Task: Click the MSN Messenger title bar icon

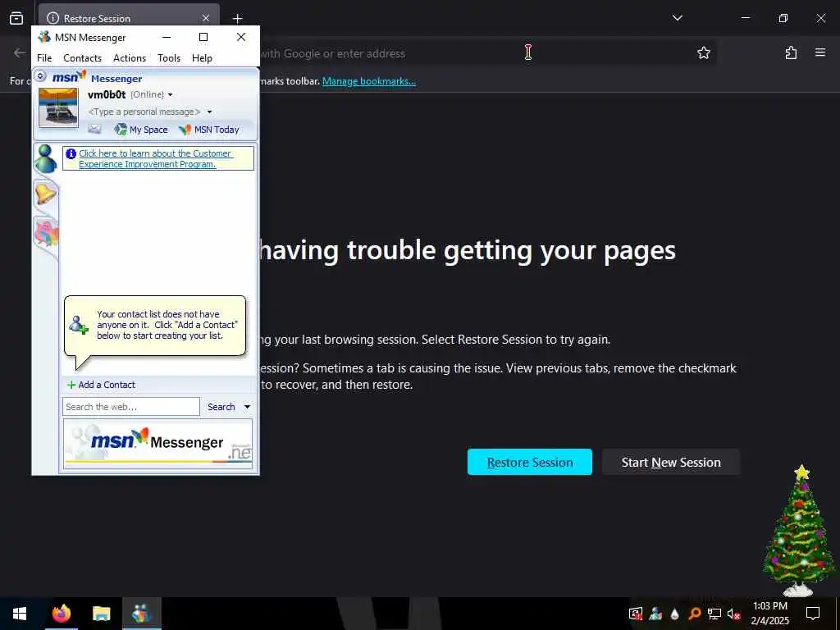Action: coord(44,37)
